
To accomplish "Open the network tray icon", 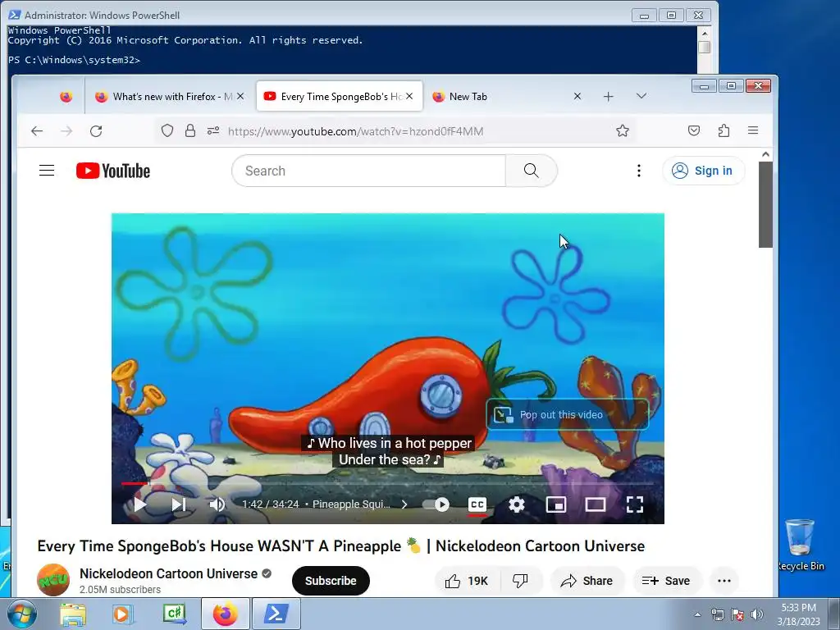I will tap(717, 614).
